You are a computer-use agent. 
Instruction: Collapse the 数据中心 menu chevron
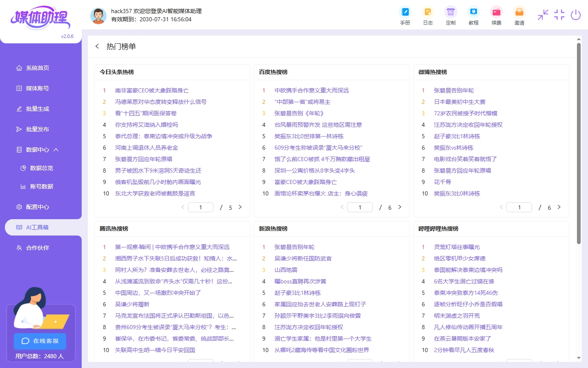56,149
